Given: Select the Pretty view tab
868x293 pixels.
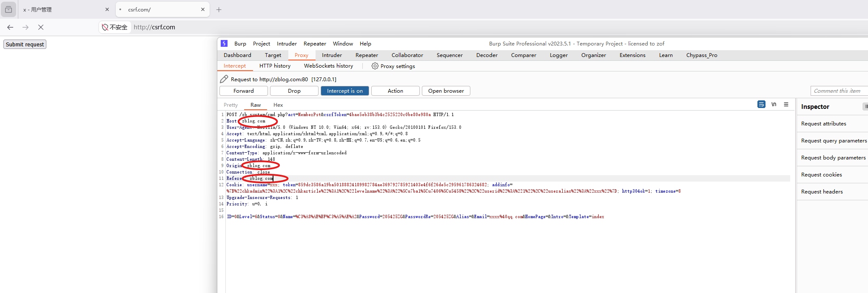Looking at the screenshot, I should 231,105.
